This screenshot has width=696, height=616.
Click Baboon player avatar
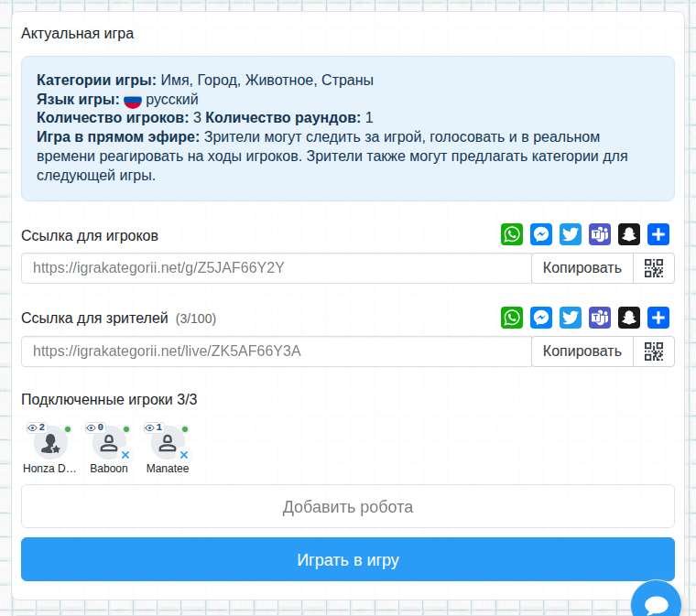(109, 443)
